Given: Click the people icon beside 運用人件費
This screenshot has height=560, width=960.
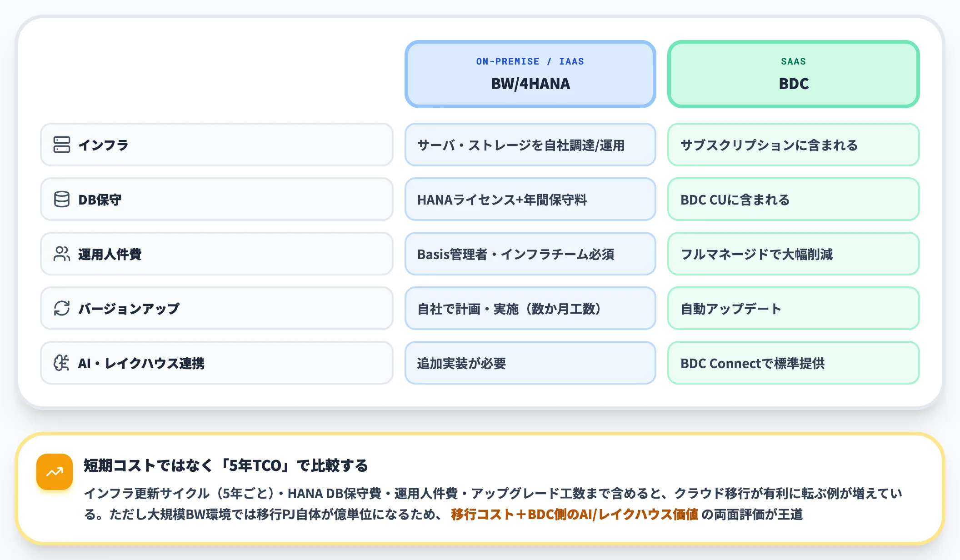Looking at the screenshot, I should (62, 254).
